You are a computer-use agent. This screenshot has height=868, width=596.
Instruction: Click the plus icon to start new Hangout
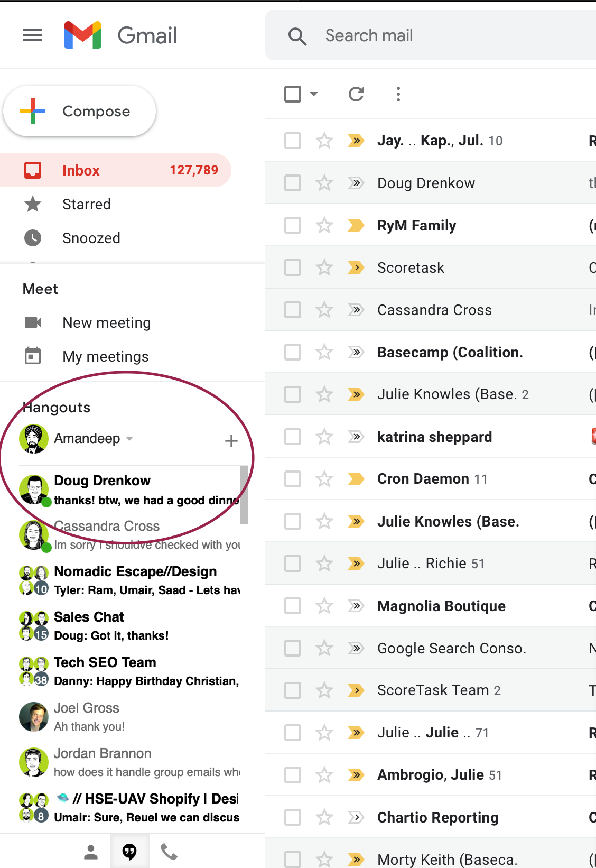(231, 440)
